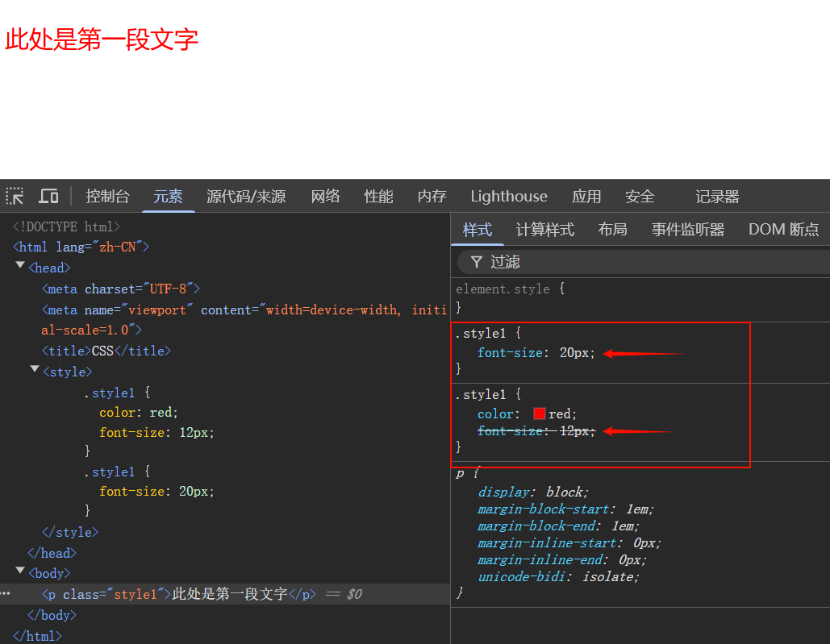
Task: Open the DOM 断点 sub-tab
Action: click(784, 230)
